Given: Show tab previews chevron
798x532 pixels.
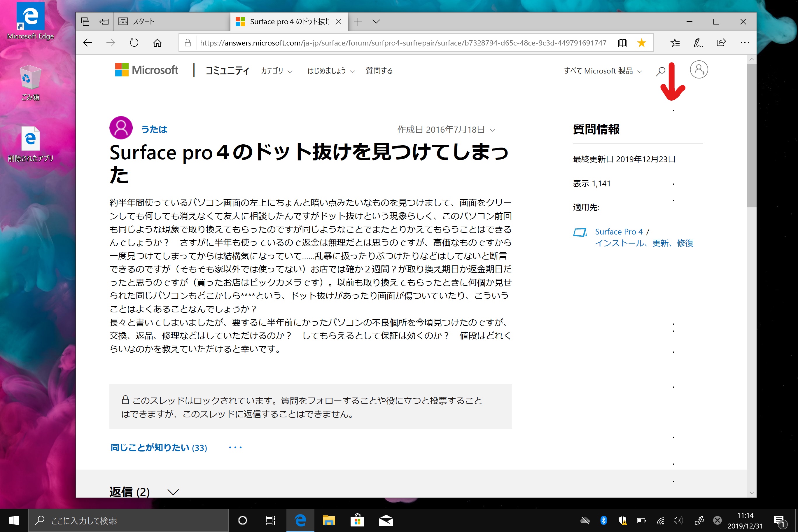Looking at the screenshot, I should pyautogui.click(x=376, y=22).
